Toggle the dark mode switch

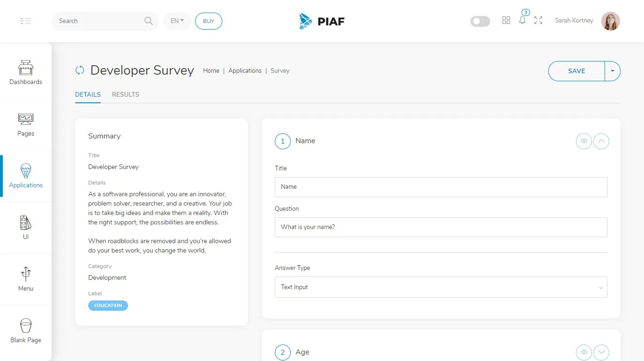(x=480, y=21)
